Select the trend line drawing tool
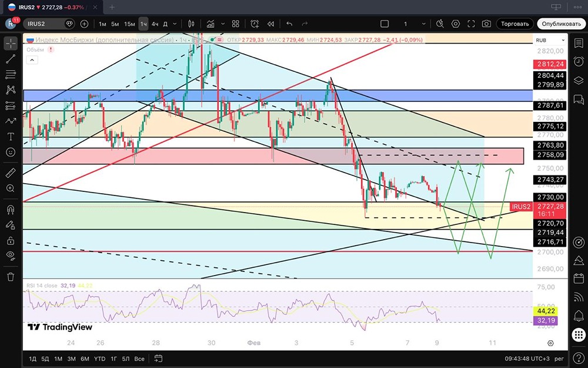This screenshot has height=368, width=588. click(x=11, y=59)
